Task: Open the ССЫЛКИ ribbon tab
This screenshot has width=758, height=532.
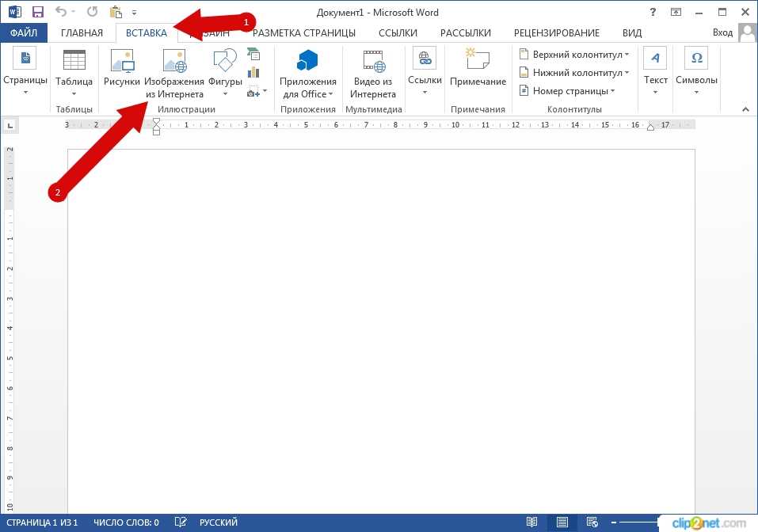Action: pos(398,33)
